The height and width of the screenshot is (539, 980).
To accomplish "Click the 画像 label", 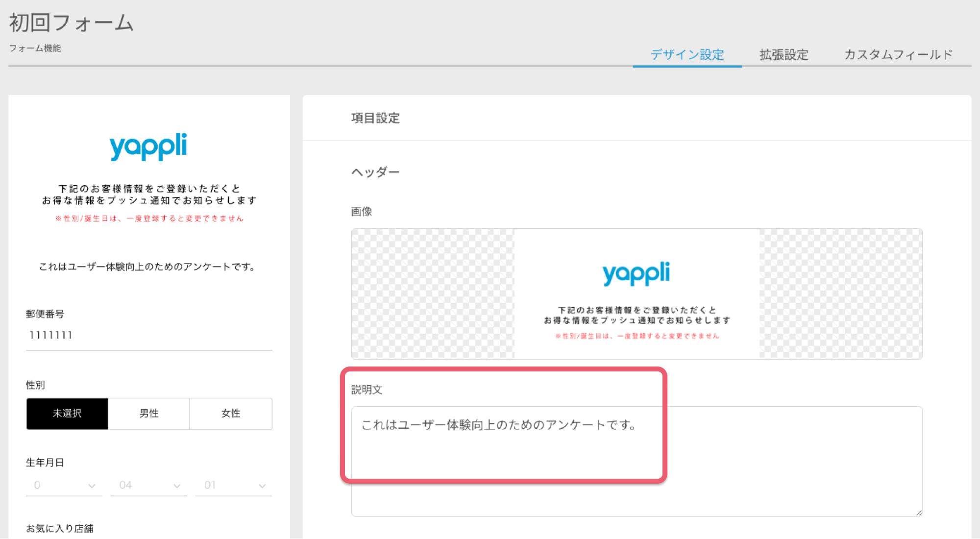I will pyautogui.click(x=362, y=212).
